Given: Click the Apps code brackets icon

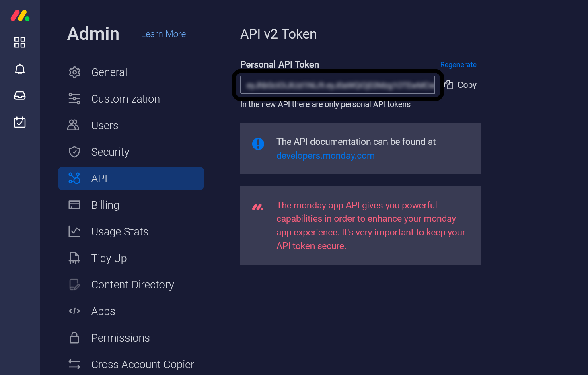Looking at the screenshot, I should point(74,311).
